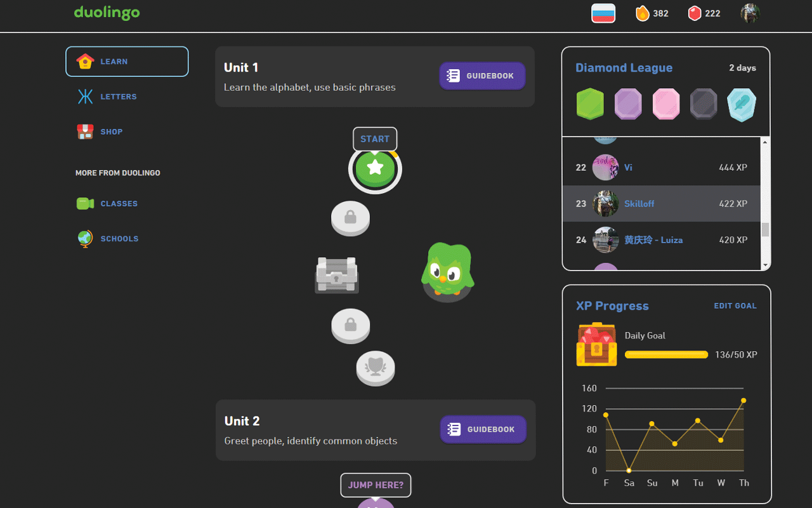Click 黄庆玲 - Luiza's avatar in leaderboard
Image resolution: width=812 pixels, height=508 pixels.
[x=605, y=240]
